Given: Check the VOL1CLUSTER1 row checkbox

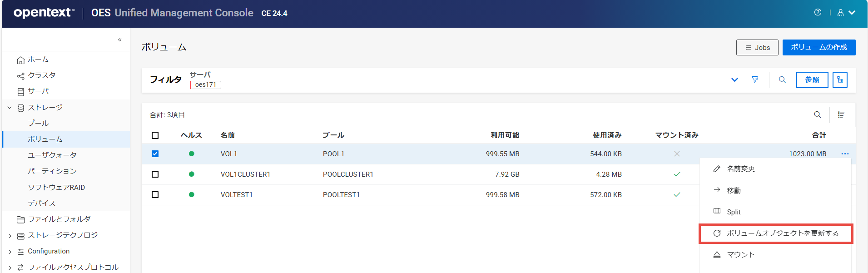Looking at the screenshot, I should 155,174.
